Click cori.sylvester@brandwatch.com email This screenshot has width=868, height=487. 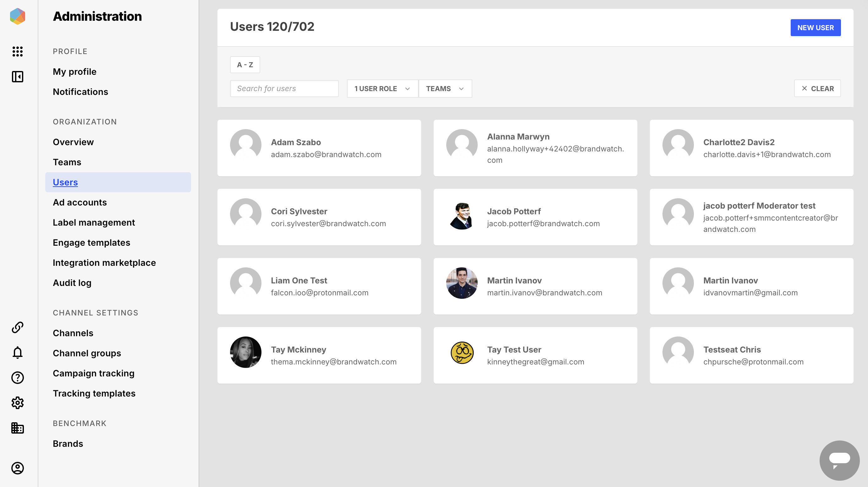328,223
